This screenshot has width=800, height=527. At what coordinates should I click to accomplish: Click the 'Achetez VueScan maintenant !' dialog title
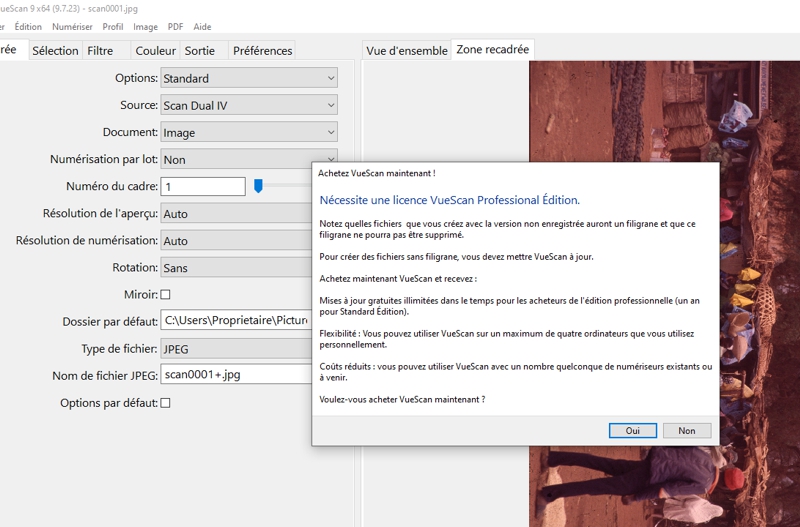[x=377, y=173]
